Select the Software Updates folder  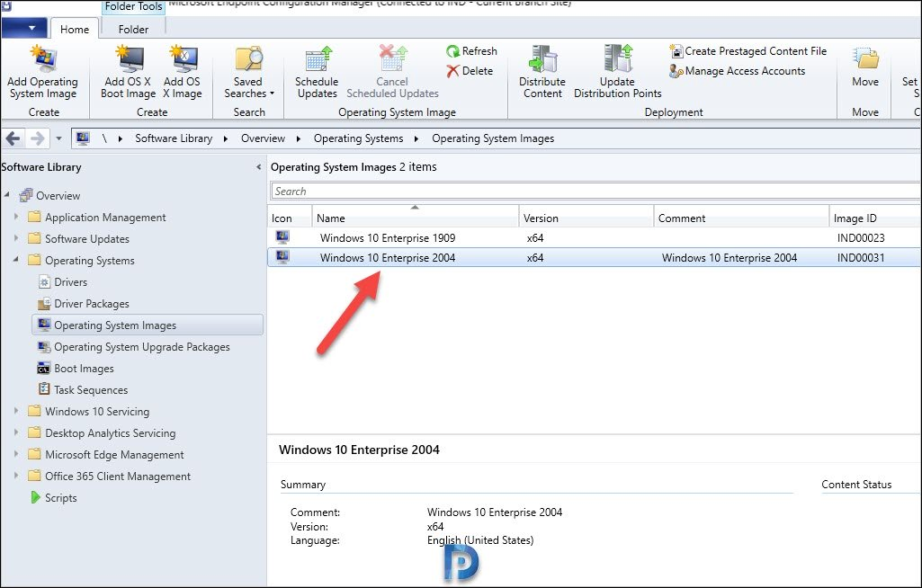coord(87,239)
